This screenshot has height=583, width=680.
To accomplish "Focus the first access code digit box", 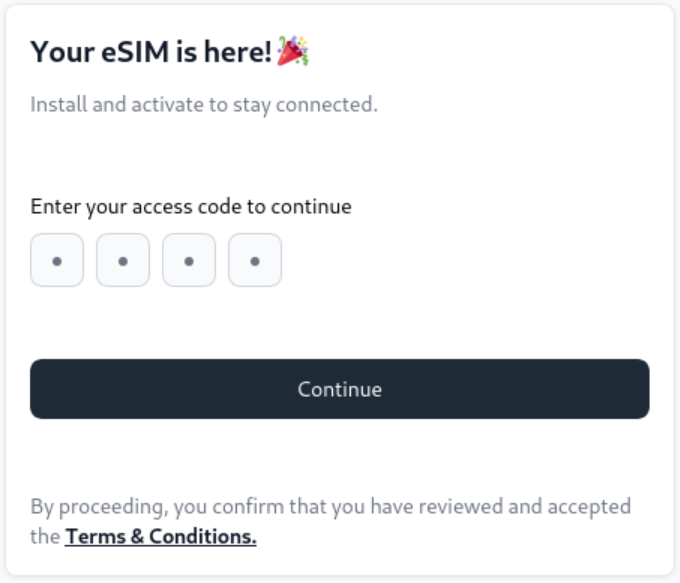I will click(x=57, y=260).
